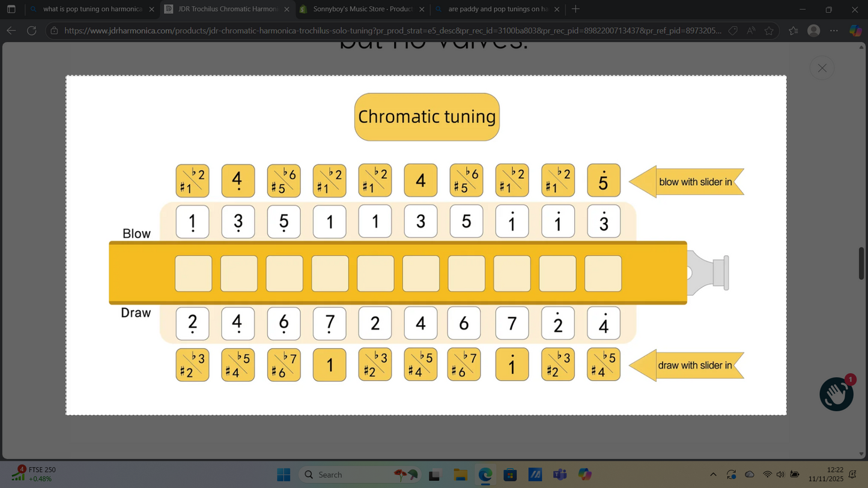Open a new browser tab
Image resolution: width=868 pixels, height=488 pixels.
(x=575, y=9)
